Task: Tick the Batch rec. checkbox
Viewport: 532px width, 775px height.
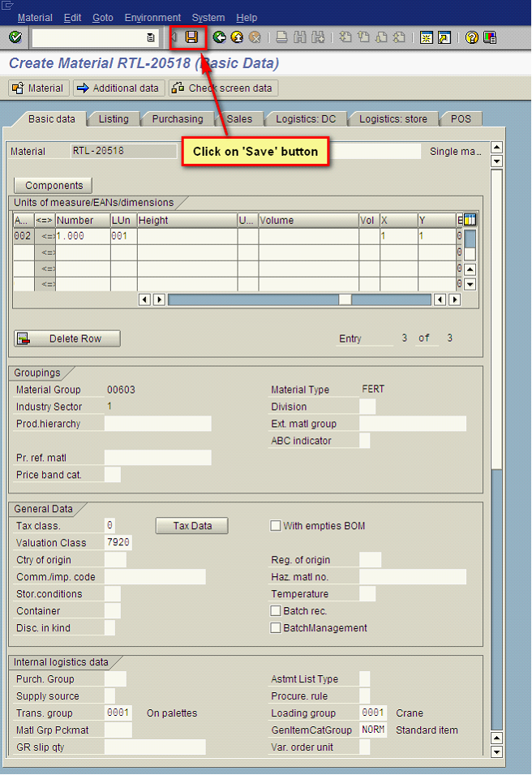Action: pyautogui.click(x=276, y=611)
